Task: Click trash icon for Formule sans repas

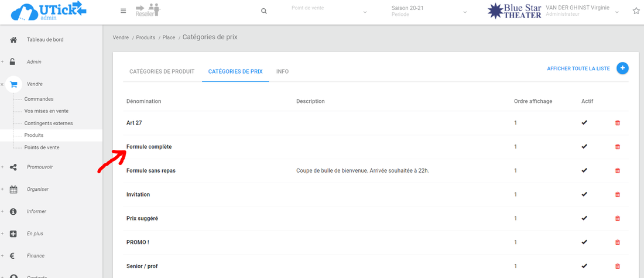Action: (617, 171)
